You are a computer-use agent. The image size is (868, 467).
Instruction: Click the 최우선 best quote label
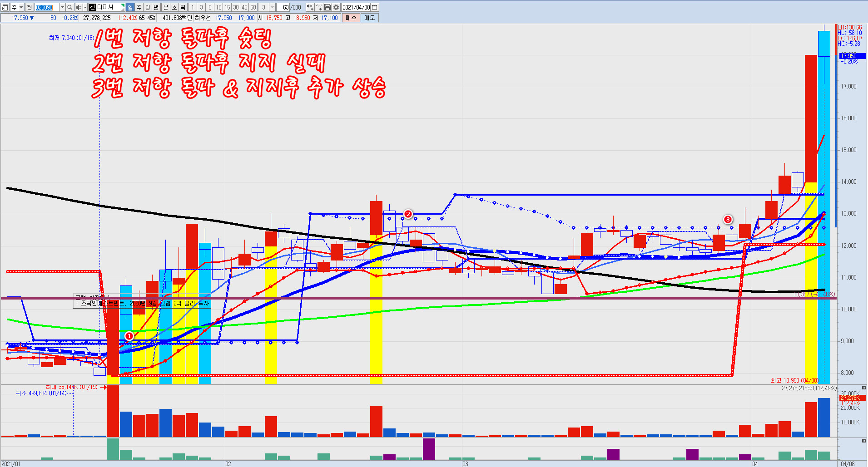click(x=203, y=18)
